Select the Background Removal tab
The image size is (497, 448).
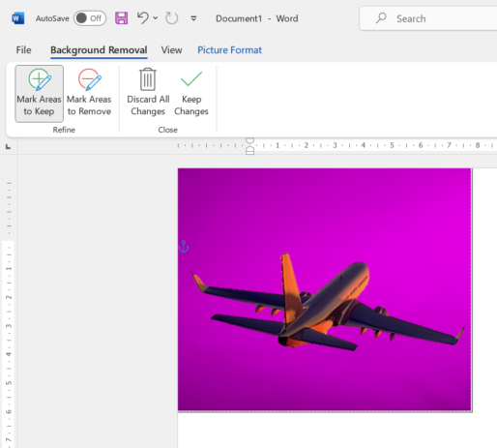pyautogui.click(x=99, y=50)
